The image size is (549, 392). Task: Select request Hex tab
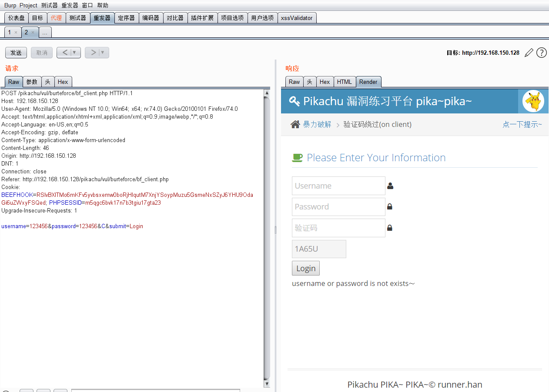63,82
